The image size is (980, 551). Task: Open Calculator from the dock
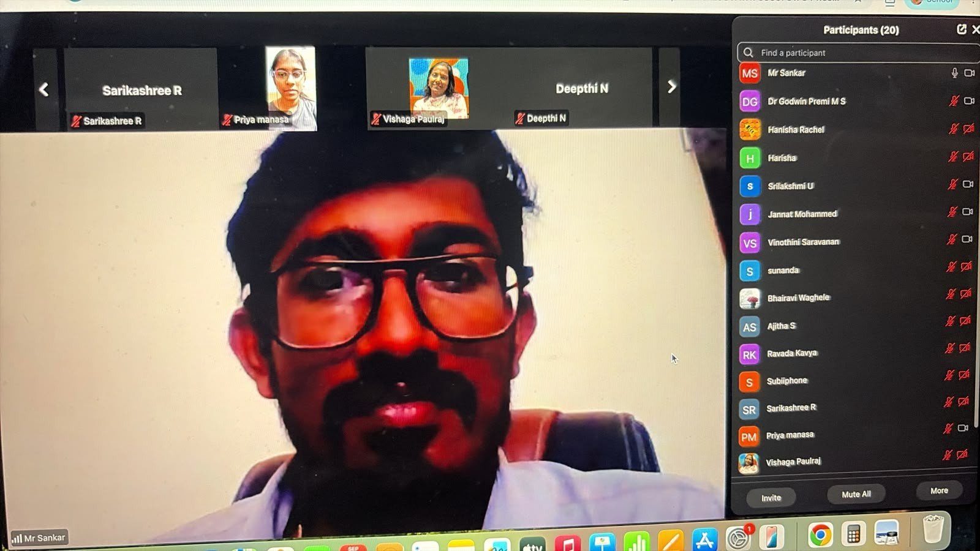click(853, 535)
